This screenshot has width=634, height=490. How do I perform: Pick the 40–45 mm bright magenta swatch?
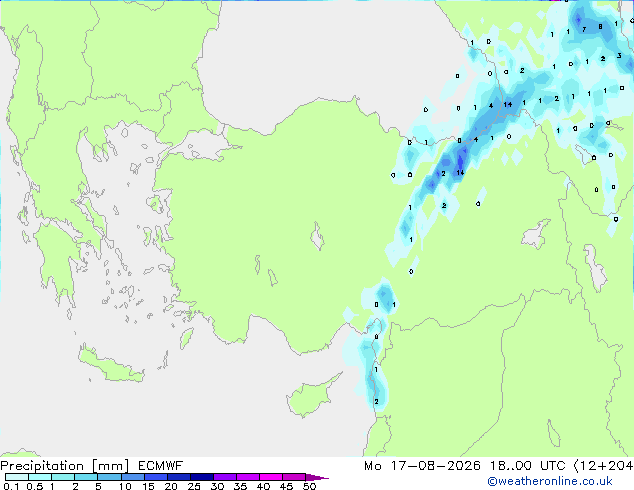271,477
